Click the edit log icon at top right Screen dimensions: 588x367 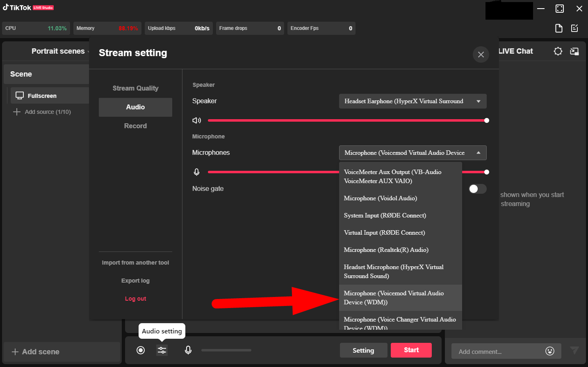574,28
